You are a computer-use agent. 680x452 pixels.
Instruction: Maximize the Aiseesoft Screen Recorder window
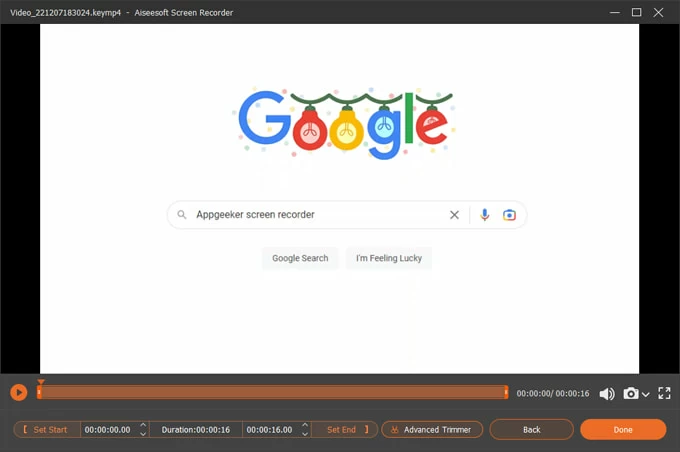click(636, 12)
